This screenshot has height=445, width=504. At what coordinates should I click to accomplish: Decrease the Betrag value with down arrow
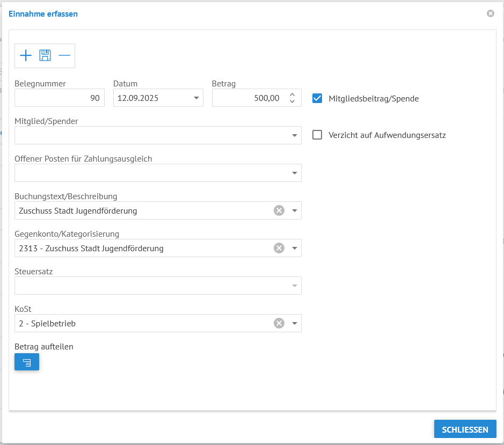(x=292, y=101)
